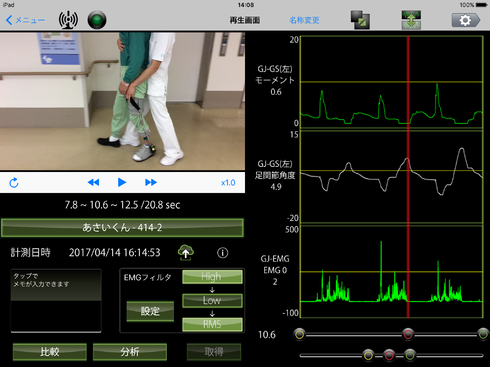Upload the measurement with the cloud icon
490x367 pixels.
pyautogui.click(x=186, y=252)
